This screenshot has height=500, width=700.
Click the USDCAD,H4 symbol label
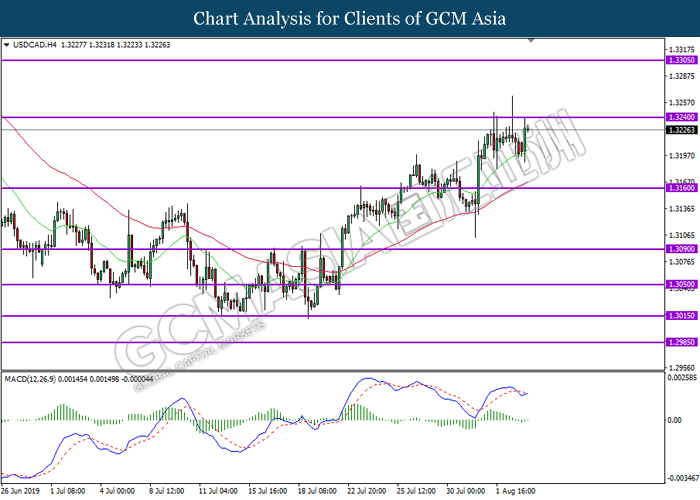[35, 44]
